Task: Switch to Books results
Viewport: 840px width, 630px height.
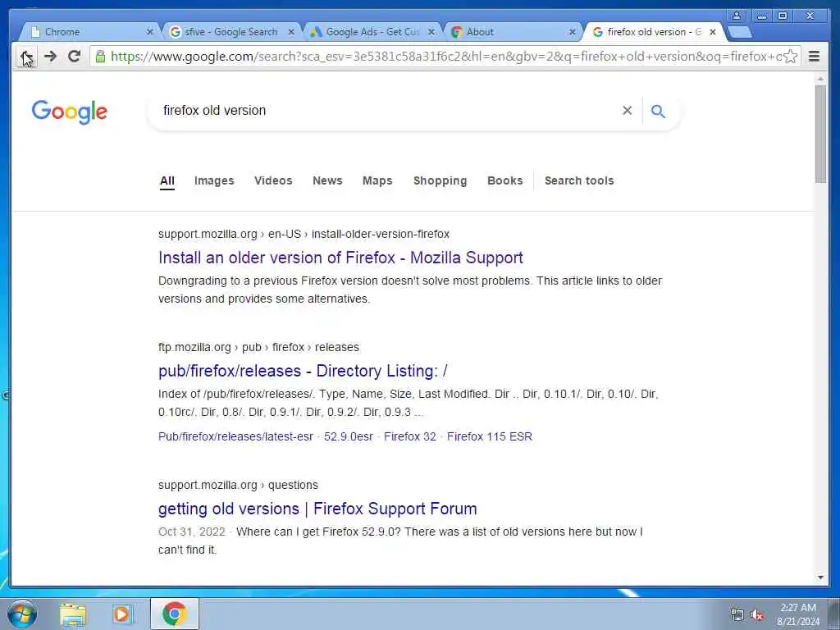Action: coord(504,181)
